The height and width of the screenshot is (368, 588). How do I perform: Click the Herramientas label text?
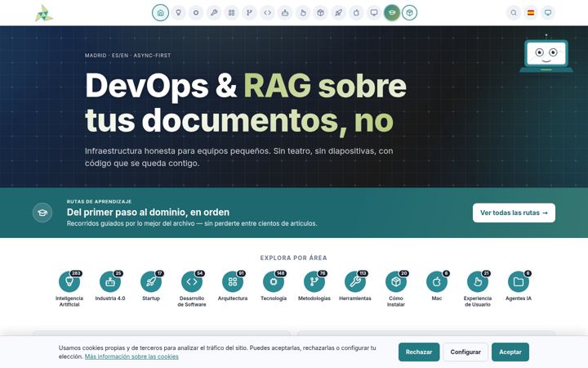tap(355, 298)
